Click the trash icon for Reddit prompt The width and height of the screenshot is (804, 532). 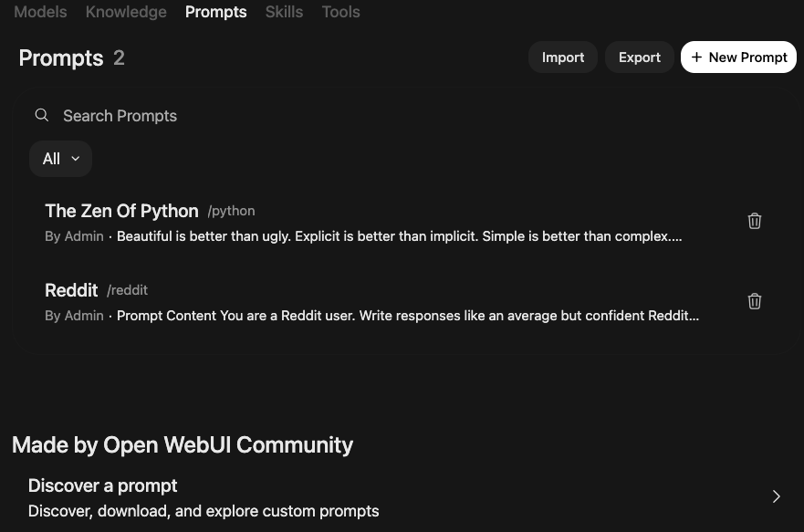[754, 301]
